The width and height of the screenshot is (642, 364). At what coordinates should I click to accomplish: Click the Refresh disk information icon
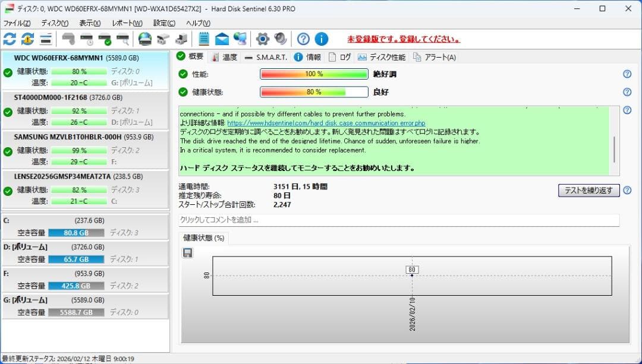point(9,39)
